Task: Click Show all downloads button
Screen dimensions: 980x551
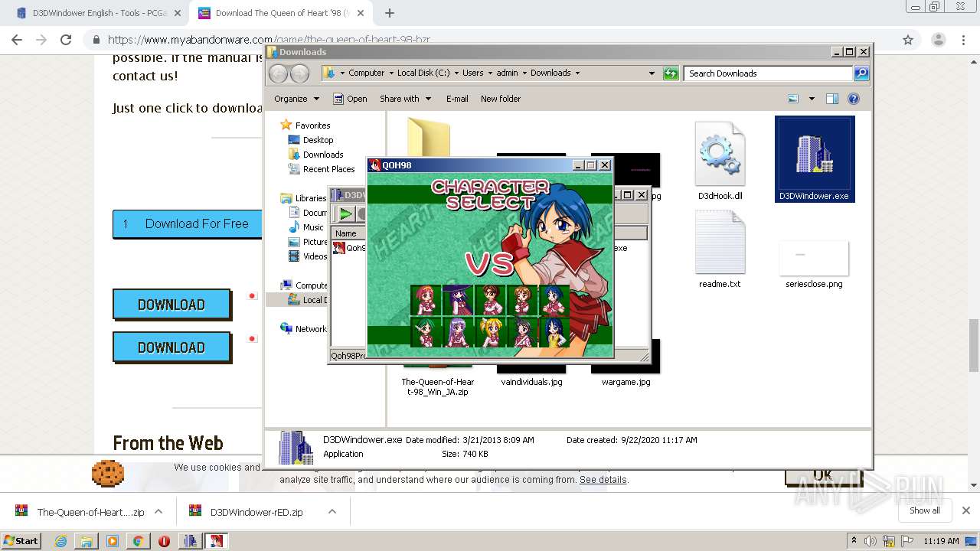Action: click(x=925, y=510)
